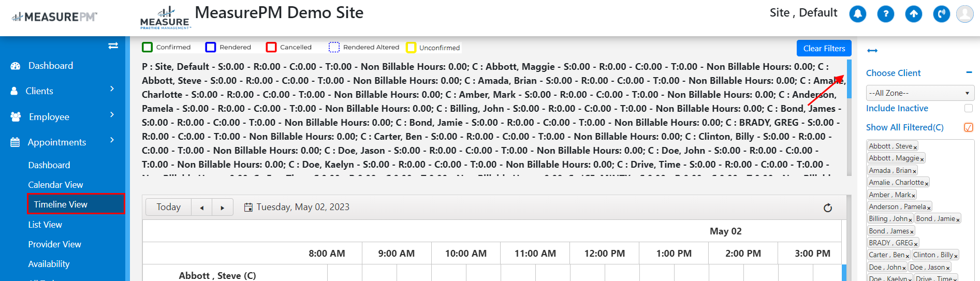The width and height of the screenshot is (980, 281).
Task: Click the Measure Practice Management logo
Action: pos(165,19)
